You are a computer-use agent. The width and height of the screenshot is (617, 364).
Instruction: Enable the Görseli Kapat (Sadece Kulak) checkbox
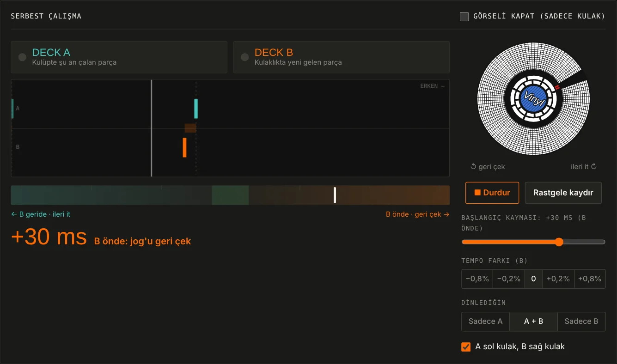tap(464, 17)
